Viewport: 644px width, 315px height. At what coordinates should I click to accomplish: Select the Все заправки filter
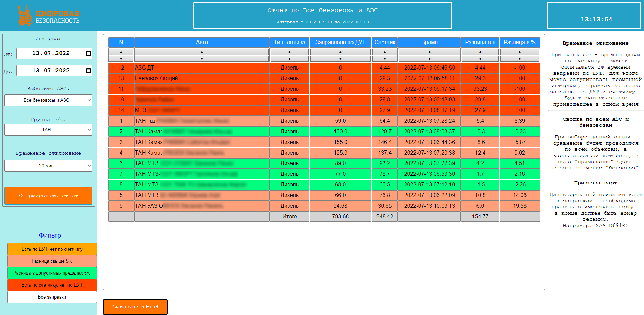coord(52,297)
